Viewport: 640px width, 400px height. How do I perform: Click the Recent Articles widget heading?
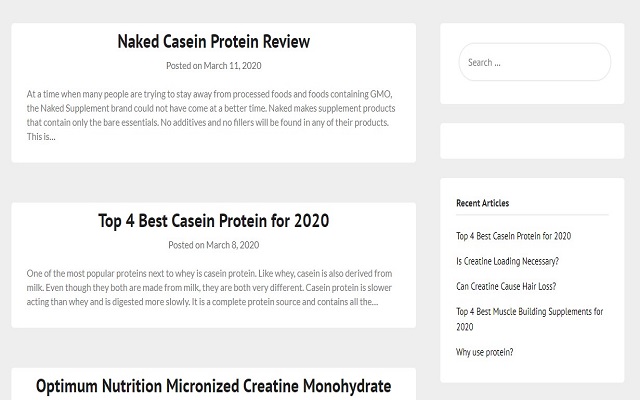pyautogui.click(x=482, y=203)
